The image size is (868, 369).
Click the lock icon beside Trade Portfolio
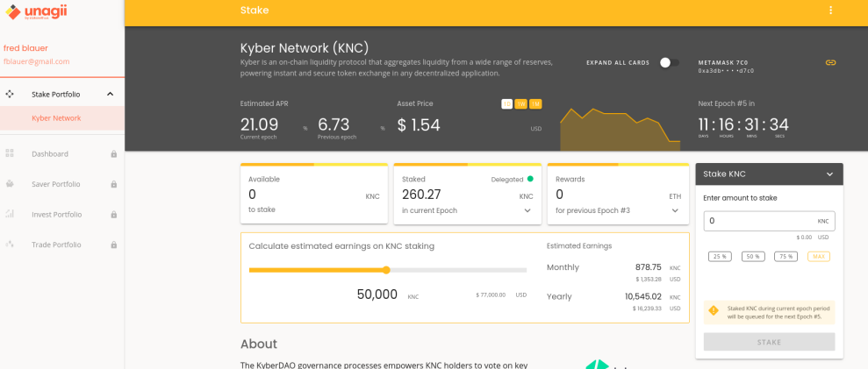click(x=113, y=245)
